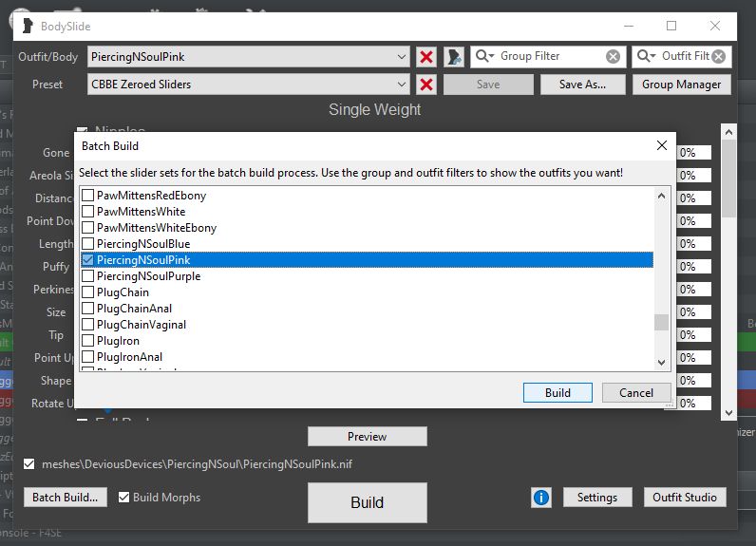
Task: Click the Preview button
Action: pos(368,437)
